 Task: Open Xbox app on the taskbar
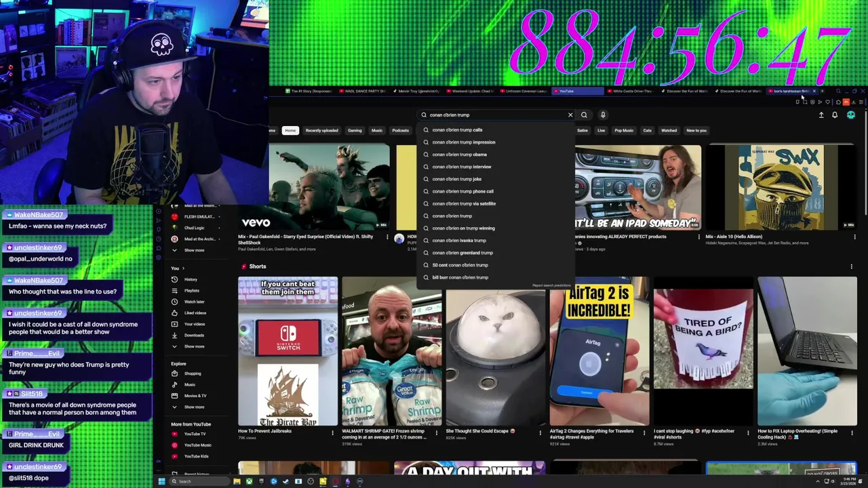click(x=249, y=481)
